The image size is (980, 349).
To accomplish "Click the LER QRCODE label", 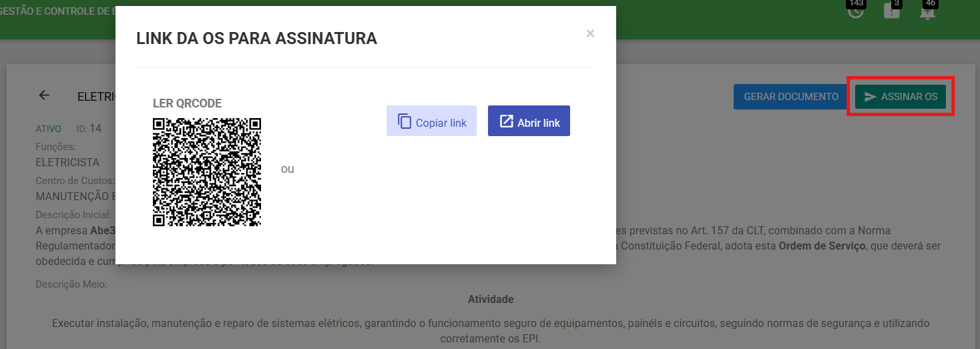I will [x=188, y=103].
